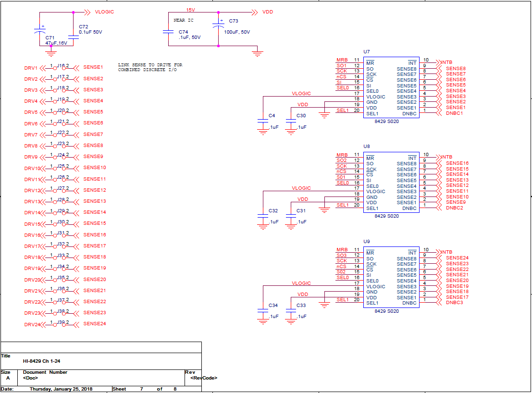The image size is (532, 393).
Task: Click the SENSE19 label next to jumper J34
Action: click(x=95, y=268)
